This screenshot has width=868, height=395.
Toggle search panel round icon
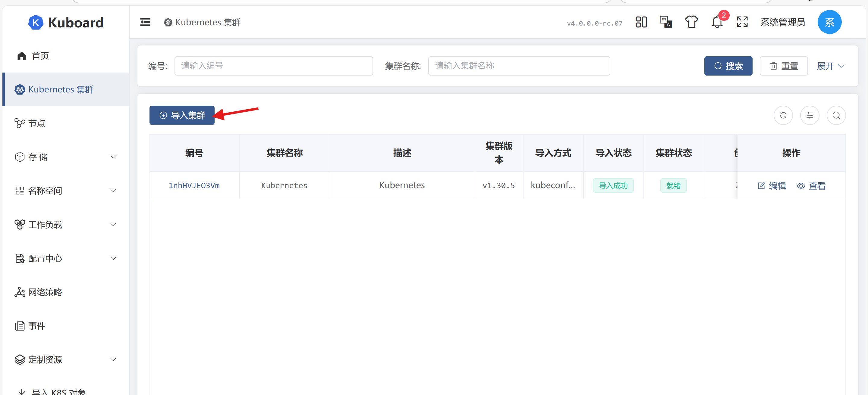coord(836,115)
